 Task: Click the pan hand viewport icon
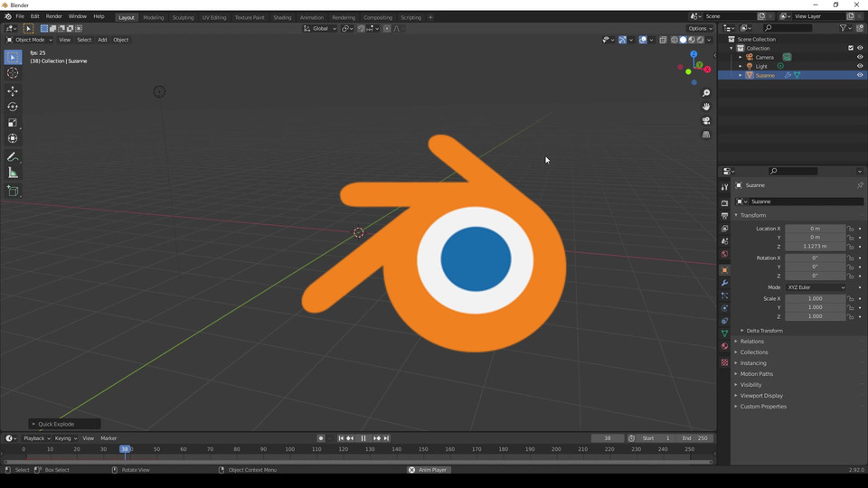point(706,107)
